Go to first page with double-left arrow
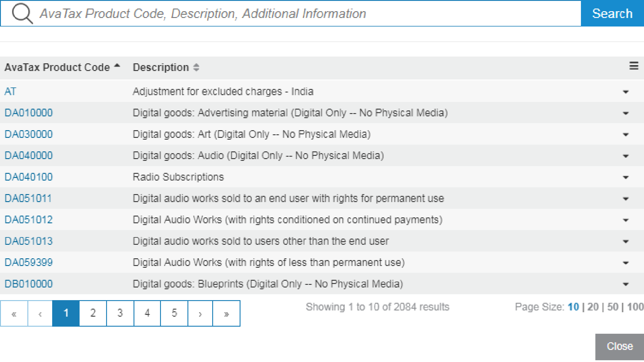 (14, 313)
